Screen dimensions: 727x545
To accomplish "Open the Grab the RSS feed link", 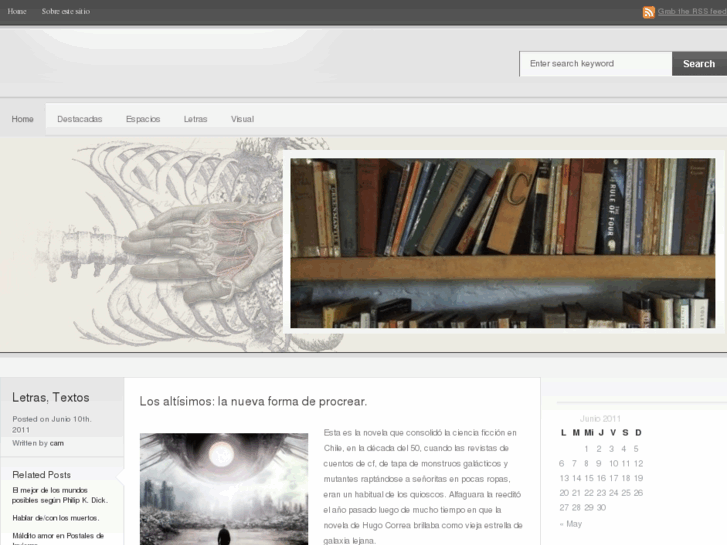I will [692, 12].
